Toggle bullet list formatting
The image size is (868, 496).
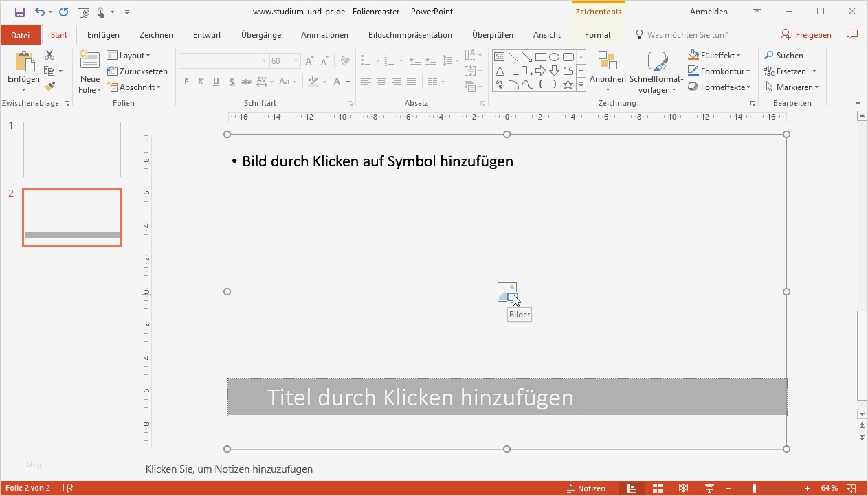[x=366, y=60]
